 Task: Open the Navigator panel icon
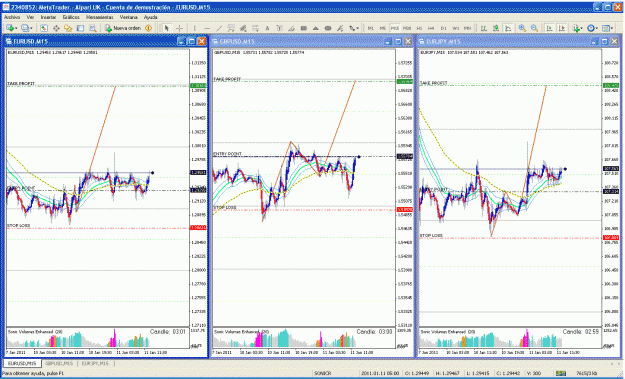click(68, 28)
